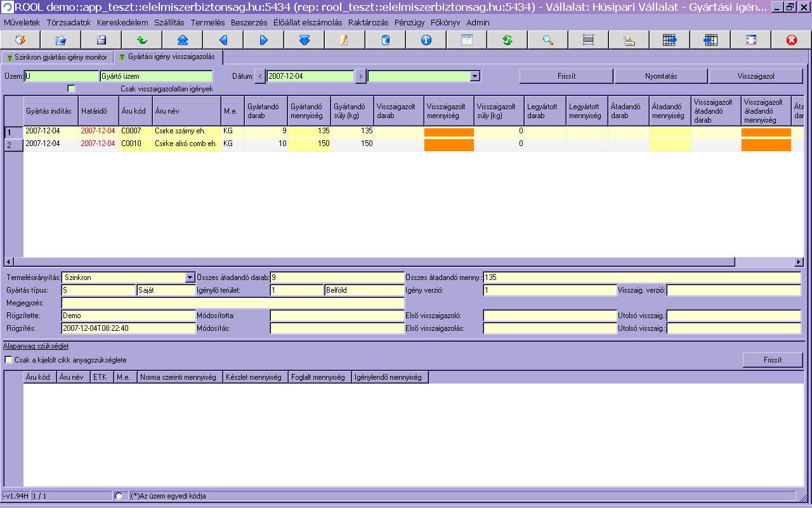Go to next record with right arrow
Screen dimensions: 812x508
(x=264, y=40)
